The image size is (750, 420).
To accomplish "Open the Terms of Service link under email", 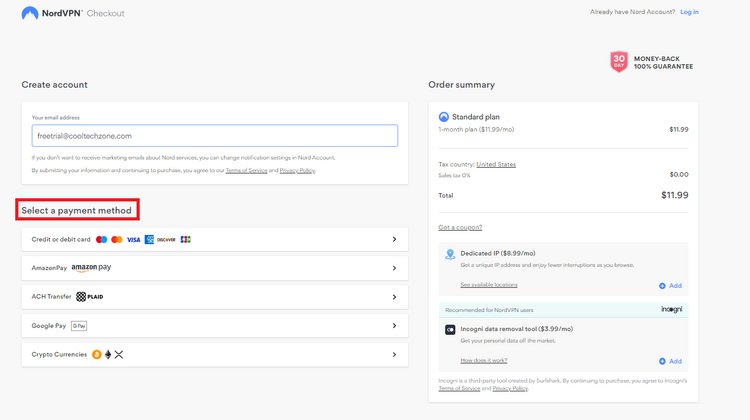I will [246, 170].
